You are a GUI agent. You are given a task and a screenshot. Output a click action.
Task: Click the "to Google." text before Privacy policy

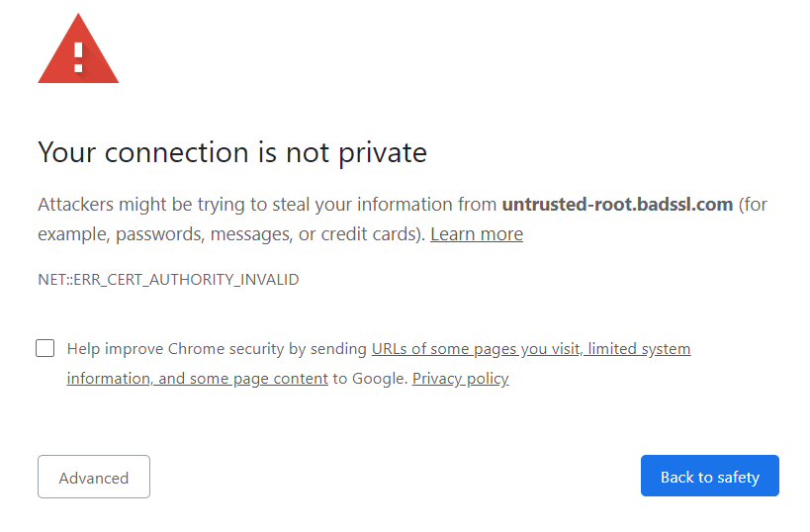click(370, 379)
